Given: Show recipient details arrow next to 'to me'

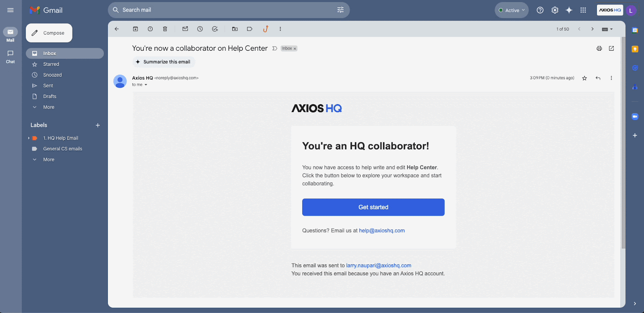Looking at the screenshot, I should (146, 85).
